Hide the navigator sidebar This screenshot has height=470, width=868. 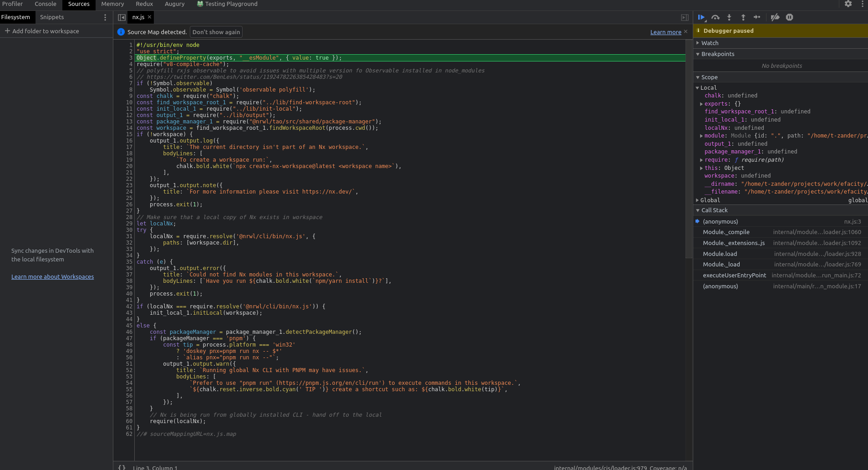(122, 17)
